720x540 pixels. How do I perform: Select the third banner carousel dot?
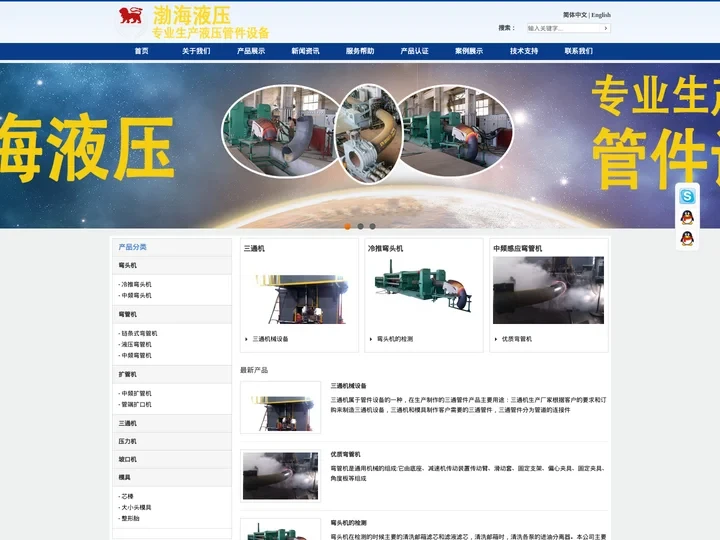pos(372,226)
